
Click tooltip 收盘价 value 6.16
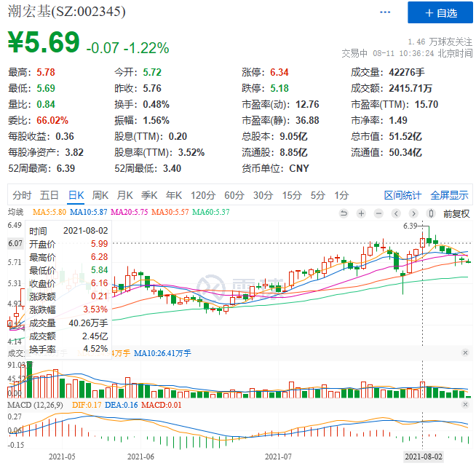pyautogui.click(x=99, y=283)
